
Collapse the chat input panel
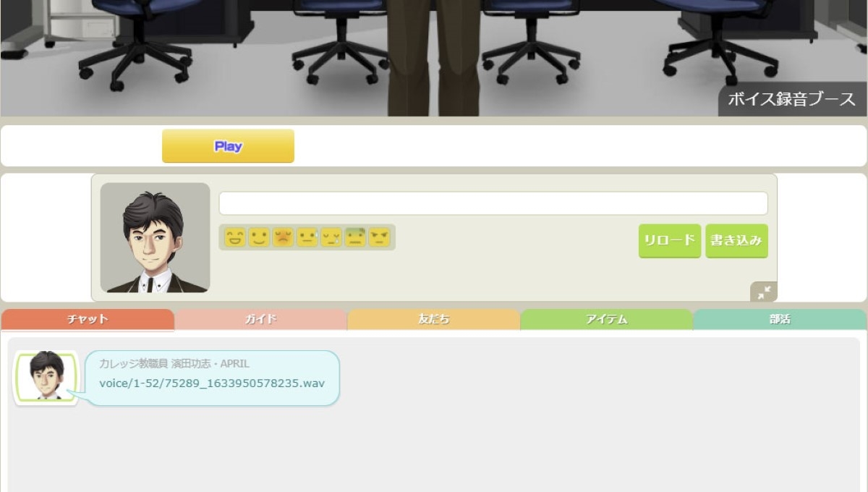764,292
